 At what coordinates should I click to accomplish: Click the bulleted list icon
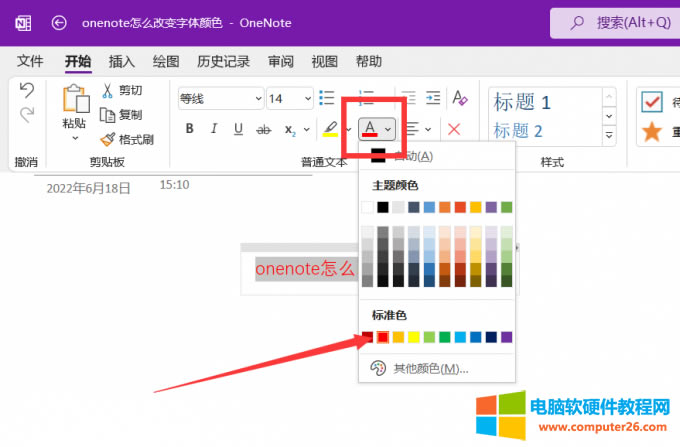(326, 98)
